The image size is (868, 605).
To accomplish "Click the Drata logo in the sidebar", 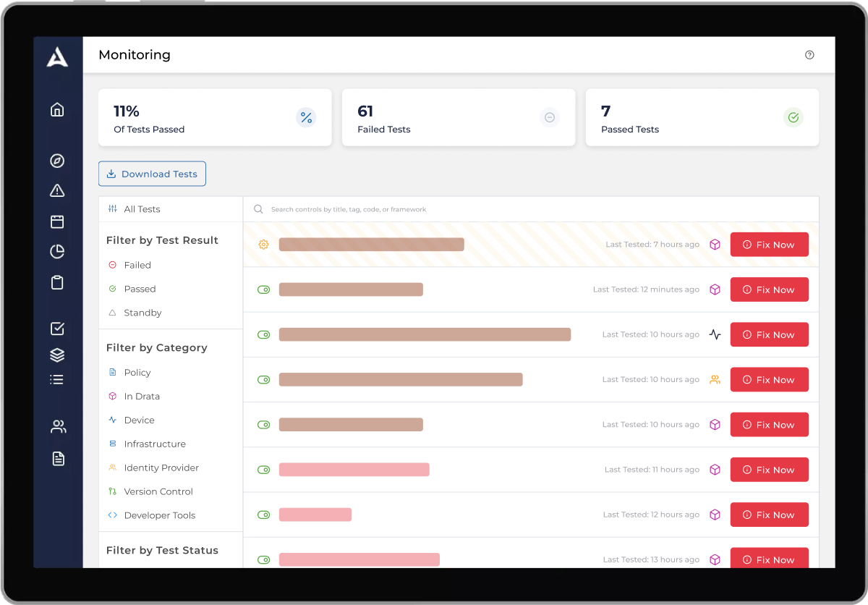I will 57,56.
